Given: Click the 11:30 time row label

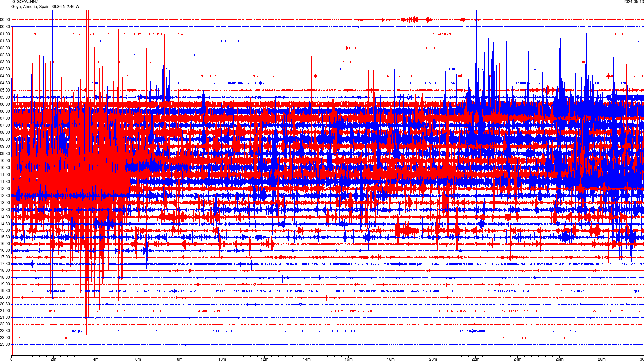Looking at the screenshot, I should [5, 182].
